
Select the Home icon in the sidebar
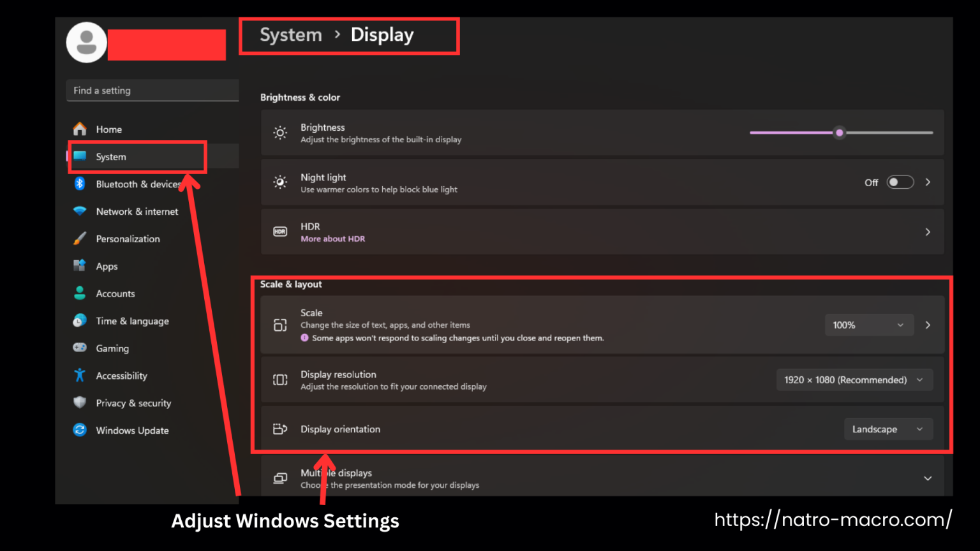[x=80, y=129]
